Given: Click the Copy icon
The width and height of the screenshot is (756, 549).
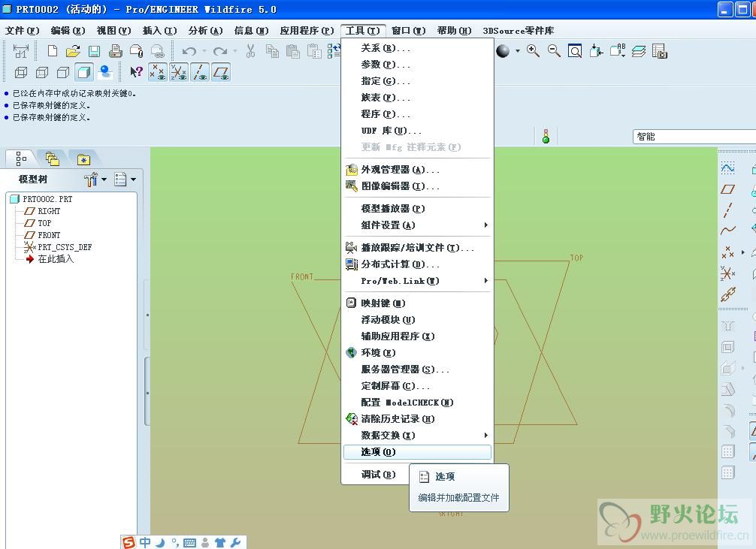Looking at the screenshot, I should coord(272,50).
